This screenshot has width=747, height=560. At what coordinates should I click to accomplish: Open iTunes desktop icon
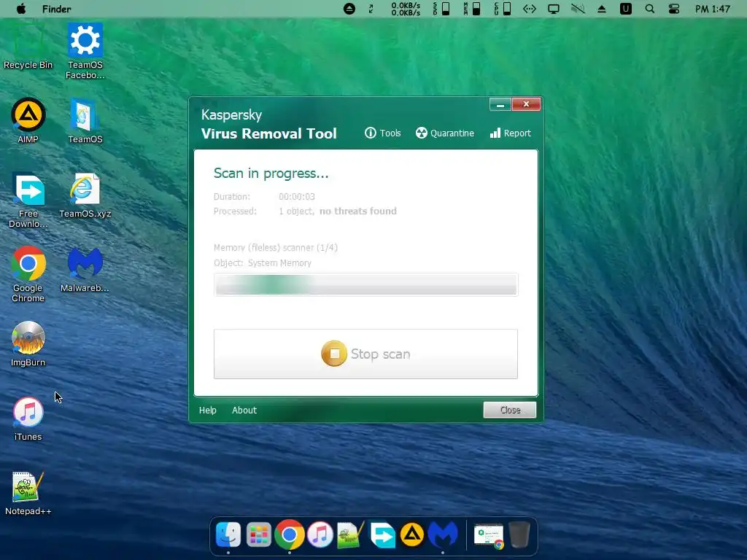tap(28, 418)
